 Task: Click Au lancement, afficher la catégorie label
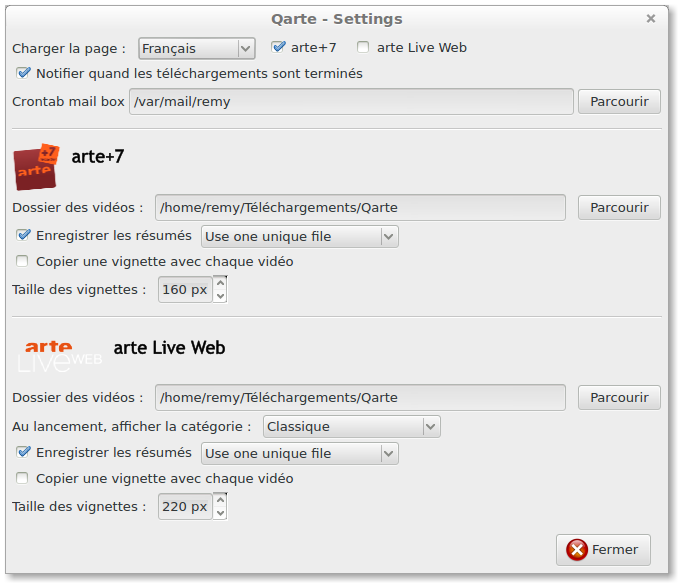131,427
